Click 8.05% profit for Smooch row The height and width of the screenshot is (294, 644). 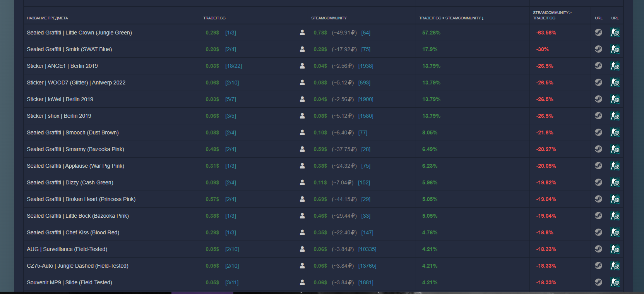point(430,132)
